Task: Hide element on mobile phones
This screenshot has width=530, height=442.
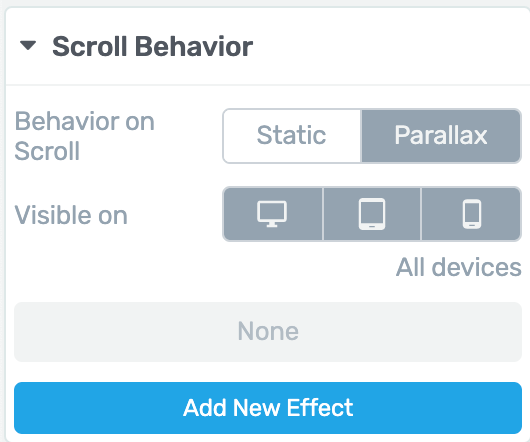Action: (471, 214)
